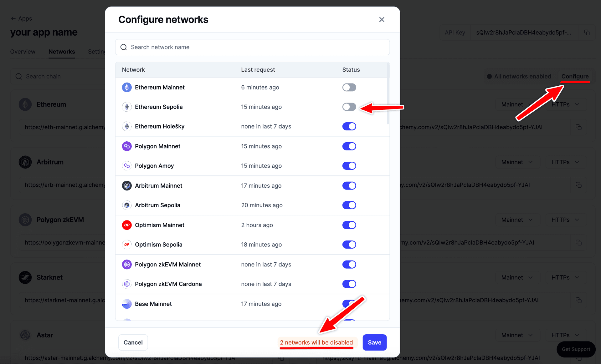This screenshot has width=601, height=364.
Task: Click the Polygon Mainnet network icon
Action: coord(127,146)
